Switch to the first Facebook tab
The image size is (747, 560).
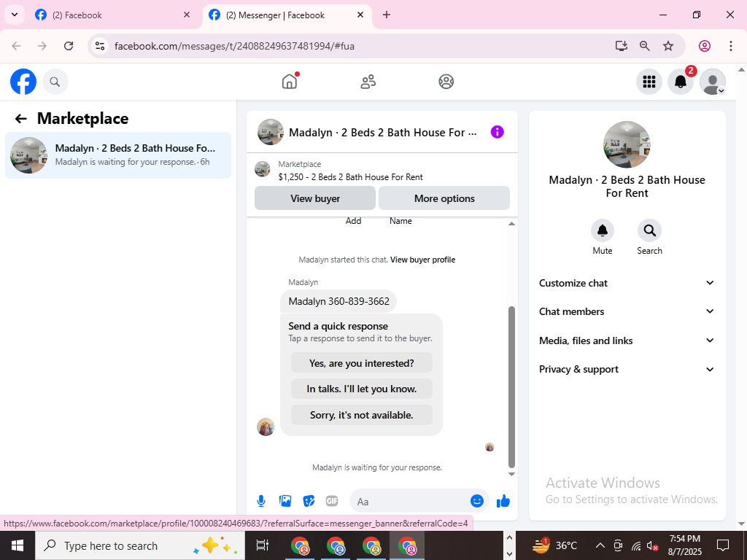[x=113, y=15]
